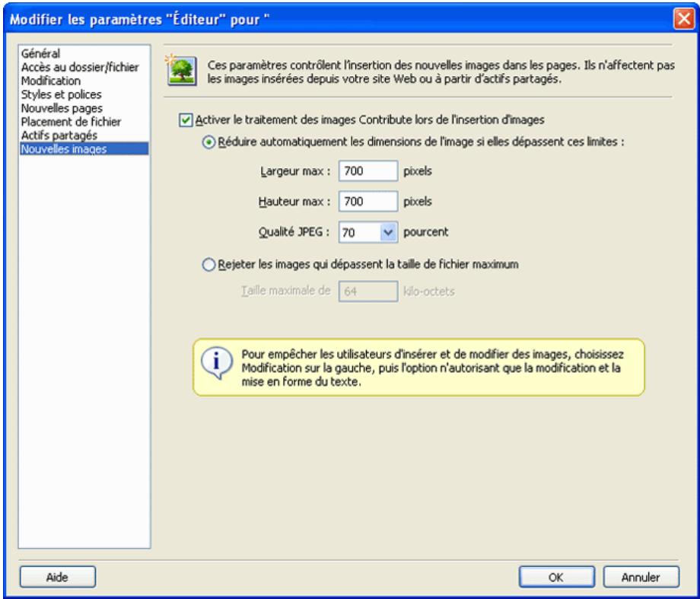The image size is (700, 599).
Task: Click the kilo-octets label text
Action: (429, 292)
